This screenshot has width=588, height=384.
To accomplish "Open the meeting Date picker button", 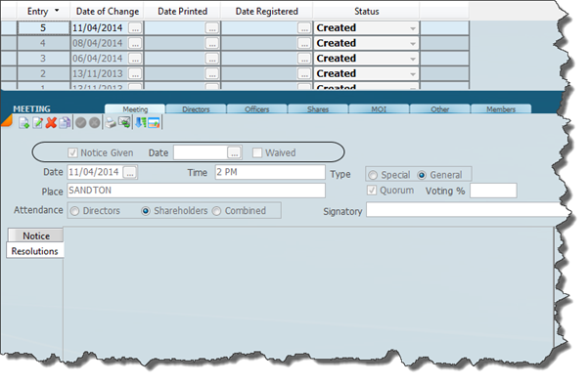I will pos(130,173).
